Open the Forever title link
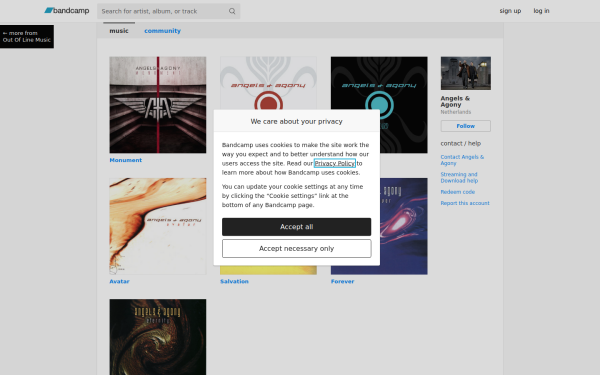 pyautogui.click(x=342, y=281)
